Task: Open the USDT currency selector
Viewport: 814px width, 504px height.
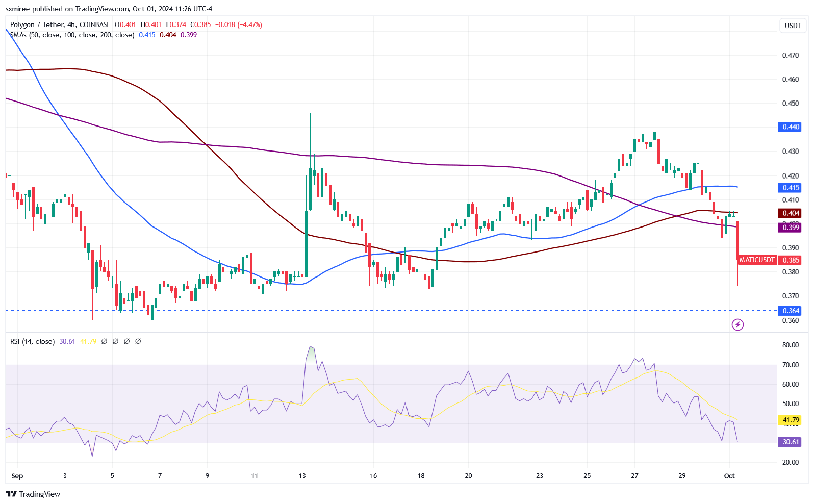Action: [x=793, y=26]
